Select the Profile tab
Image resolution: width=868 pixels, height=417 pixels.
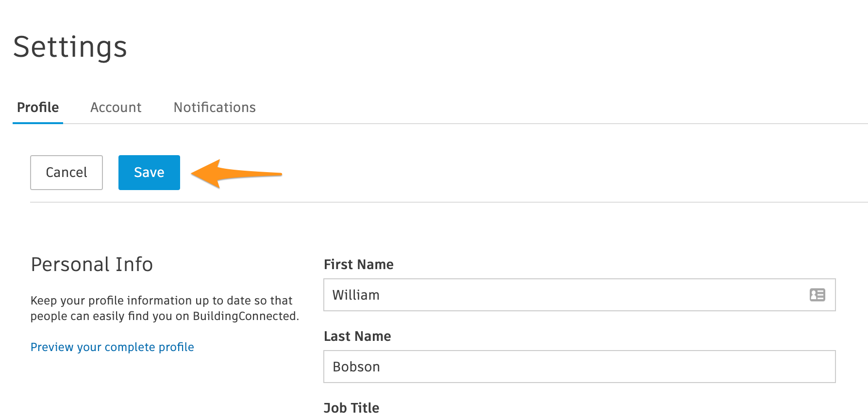point(38,107)
